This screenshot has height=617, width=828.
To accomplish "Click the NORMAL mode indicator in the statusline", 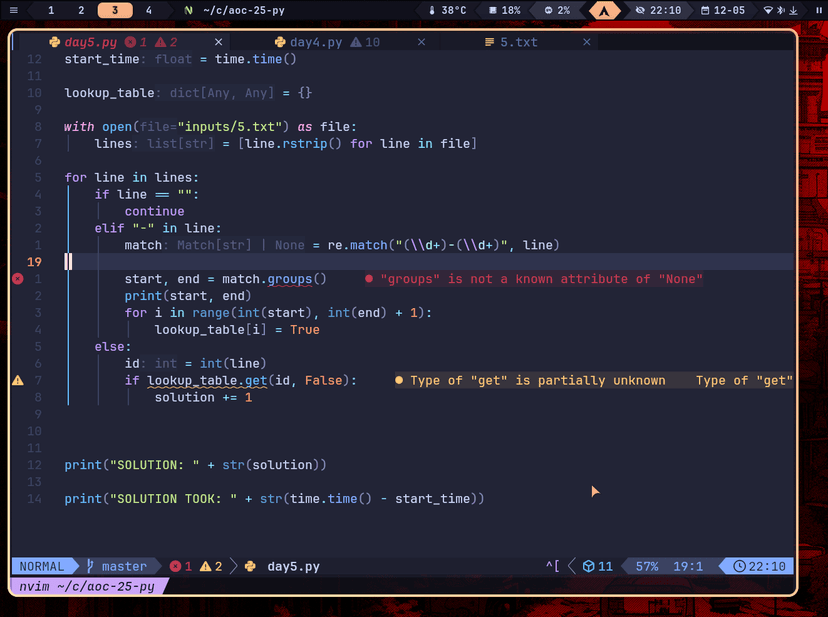I will point(41,566).
